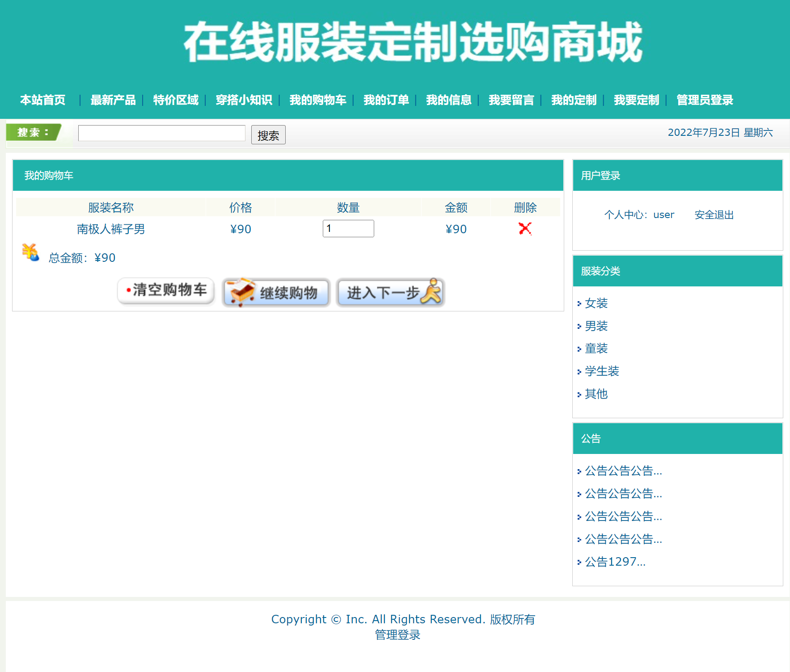The image size is (790, 672).
Task: Click the red X to delete 南极人裤子男
Action: click(525, 229)
